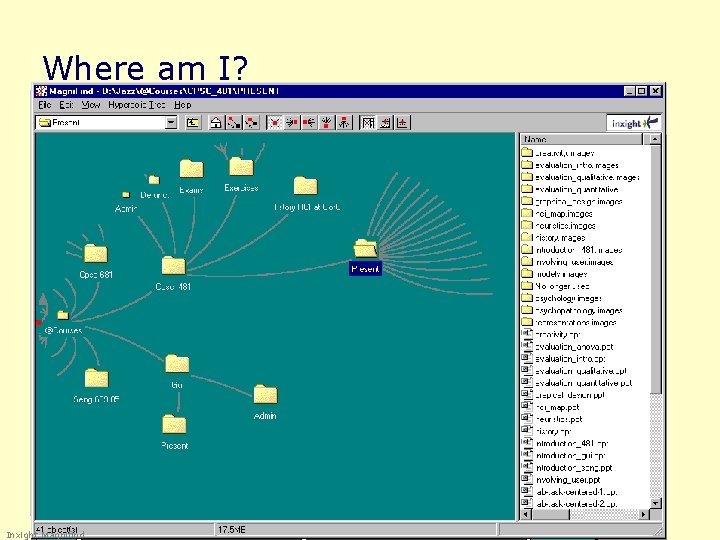Click the Present folder combo box field

click(x=106, y=123)
